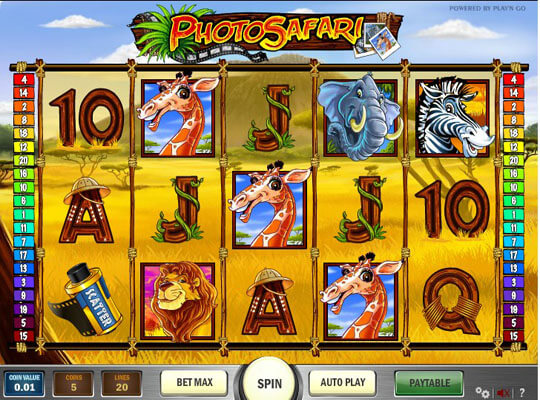Change the COIN VALUE 0.01 selector
The image size is (540, 400).
point(24,383)
